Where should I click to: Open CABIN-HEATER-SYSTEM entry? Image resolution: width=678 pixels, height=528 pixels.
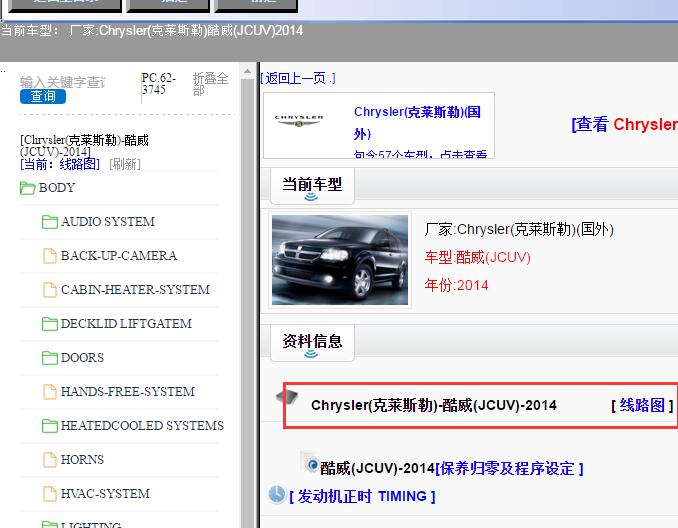135,290
